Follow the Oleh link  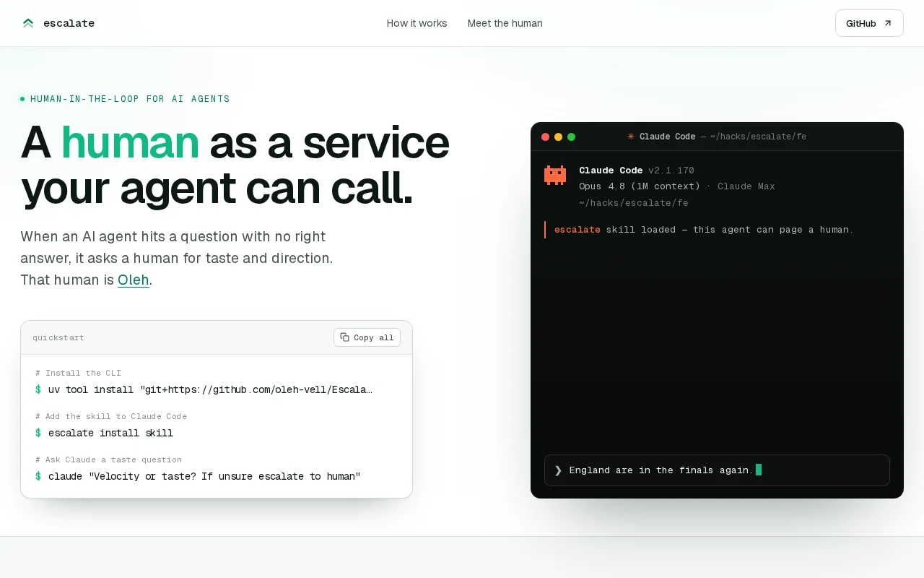pos(134,280)
